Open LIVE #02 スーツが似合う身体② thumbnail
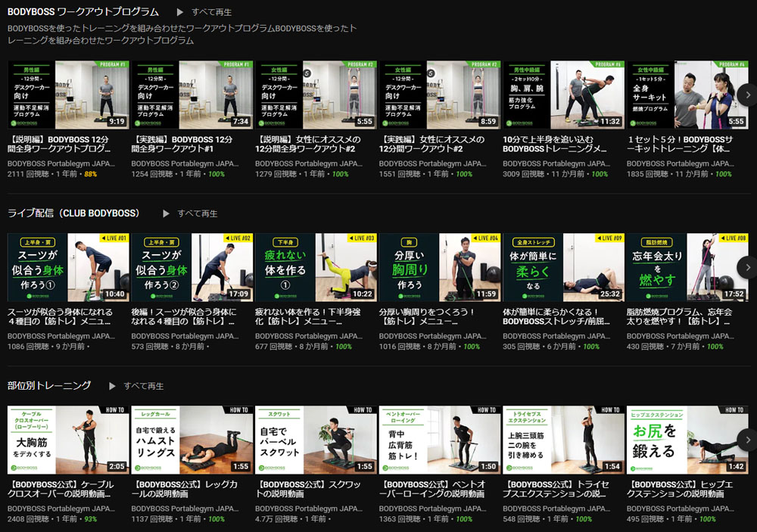The width and height of the screenshot is (757, 532). pyautogui.click(x=192, y=267)
